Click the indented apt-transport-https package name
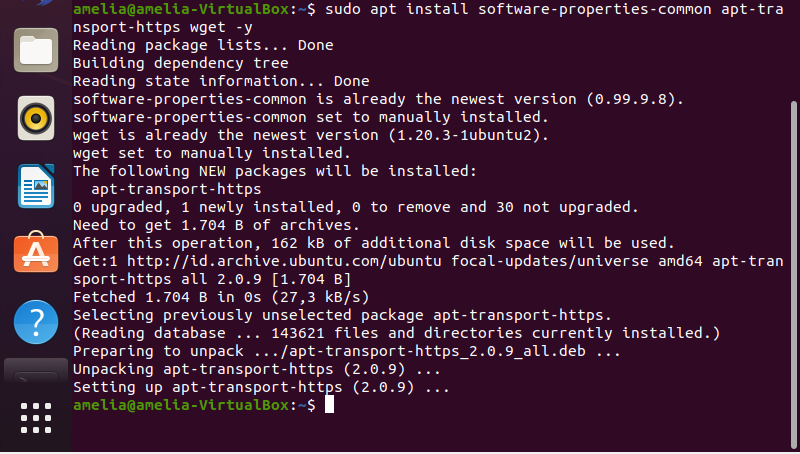The width and height of the screenshot is (800, 454). click(176, 189)
